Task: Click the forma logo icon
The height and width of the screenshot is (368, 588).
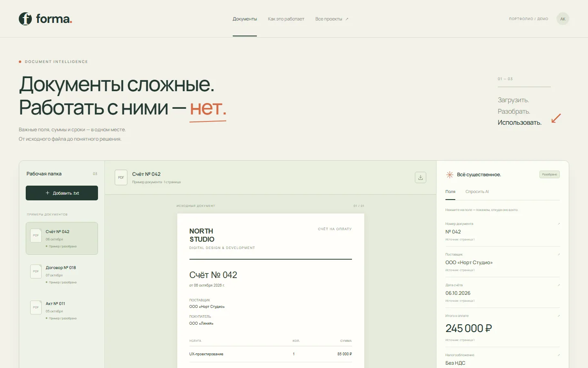Action: 25,19
